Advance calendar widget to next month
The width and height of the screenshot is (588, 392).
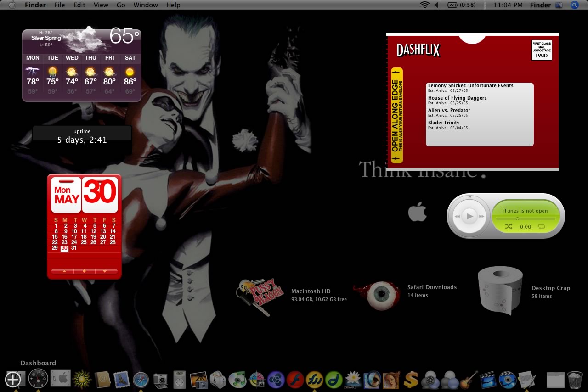point(104,271)
